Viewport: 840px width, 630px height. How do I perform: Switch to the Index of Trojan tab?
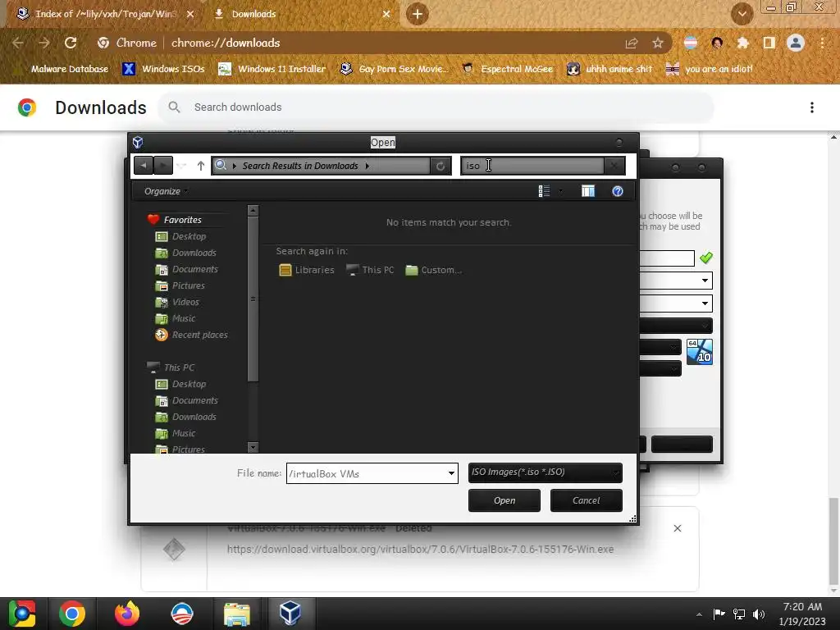click(104, 14)
